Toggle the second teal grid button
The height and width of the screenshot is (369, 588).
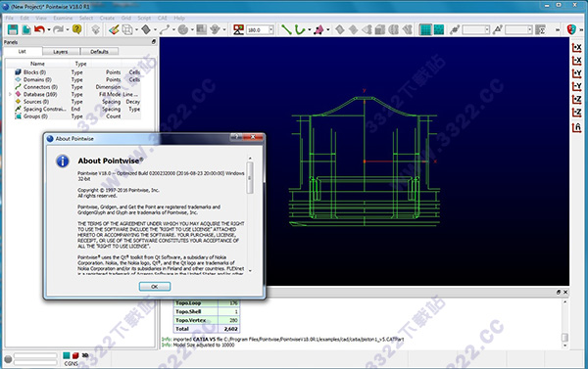click(x=439, y=29)
